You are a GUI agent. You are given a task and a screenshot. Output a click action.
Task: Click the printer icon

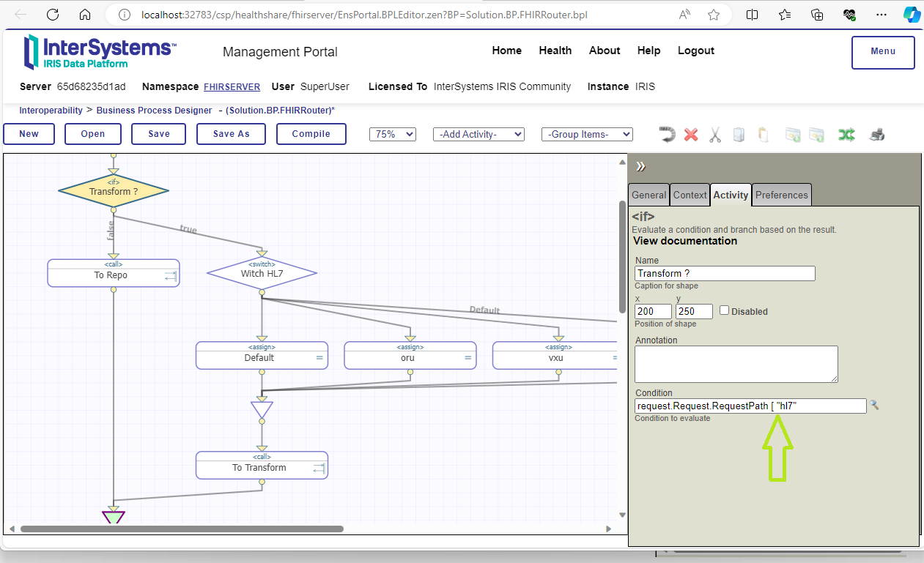(877, 135)
